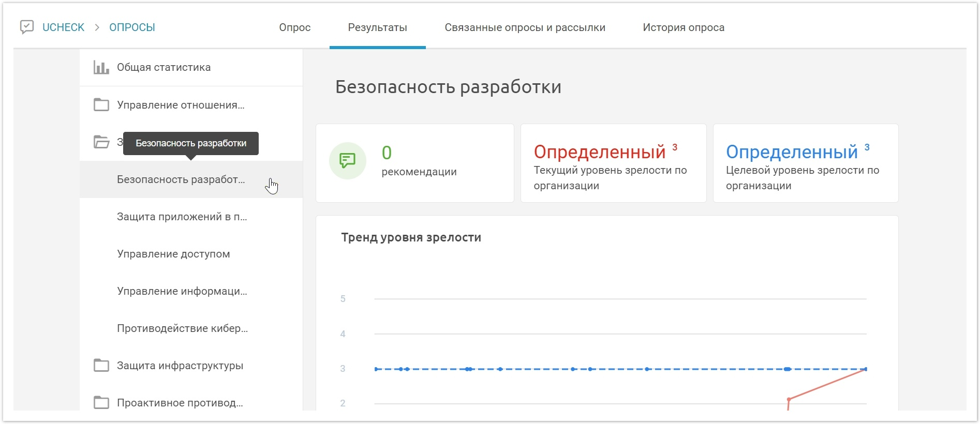Go to ОПРОСЫ breadcrumb link
The width and height of the screenshot is (980, 424).
pos(132,27)
